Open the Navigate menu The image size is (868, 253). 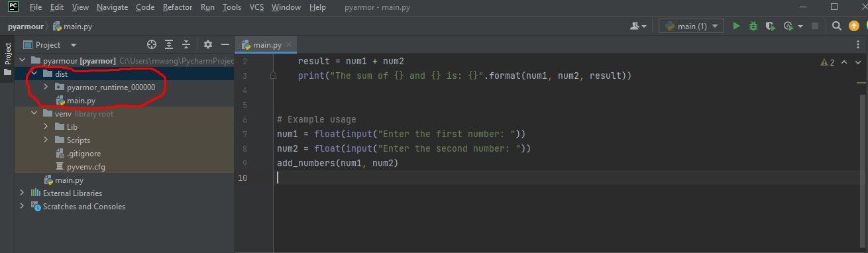(113, 7)
